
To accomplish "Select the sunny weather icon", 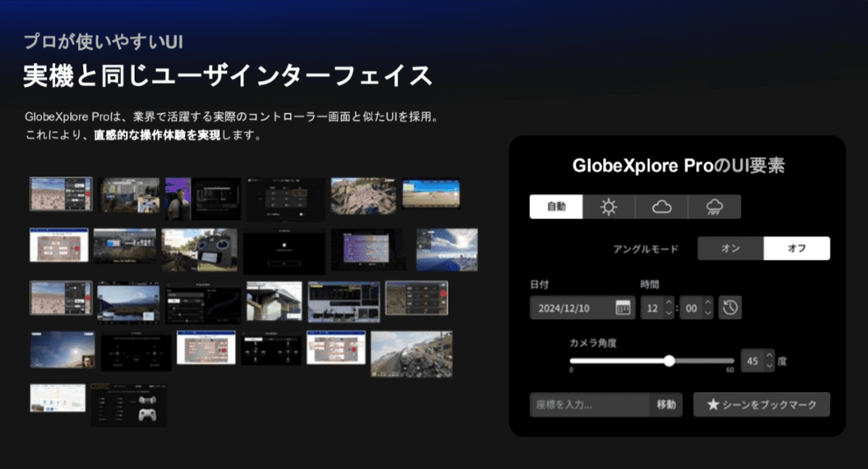I will point(609,207).
